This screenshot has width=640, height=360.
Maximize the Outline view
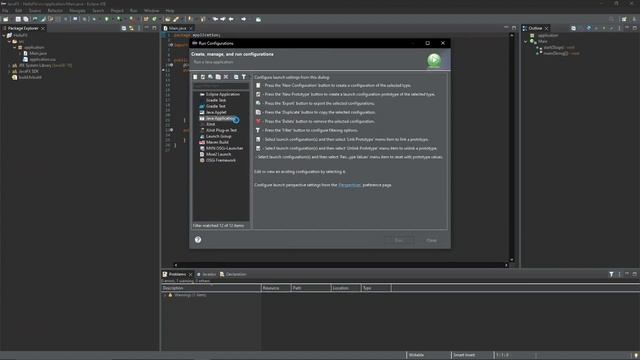(635, 28)
